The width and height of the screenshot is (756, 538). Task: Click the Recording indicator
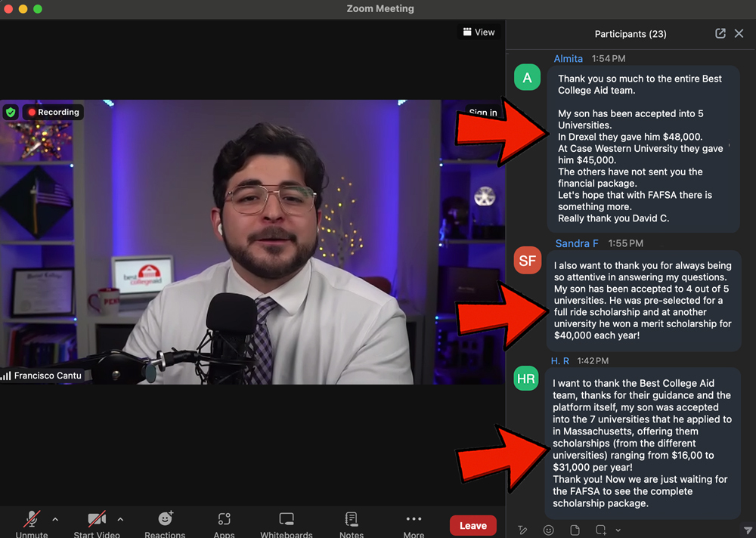pyautogui.click(x=53, y=112)
